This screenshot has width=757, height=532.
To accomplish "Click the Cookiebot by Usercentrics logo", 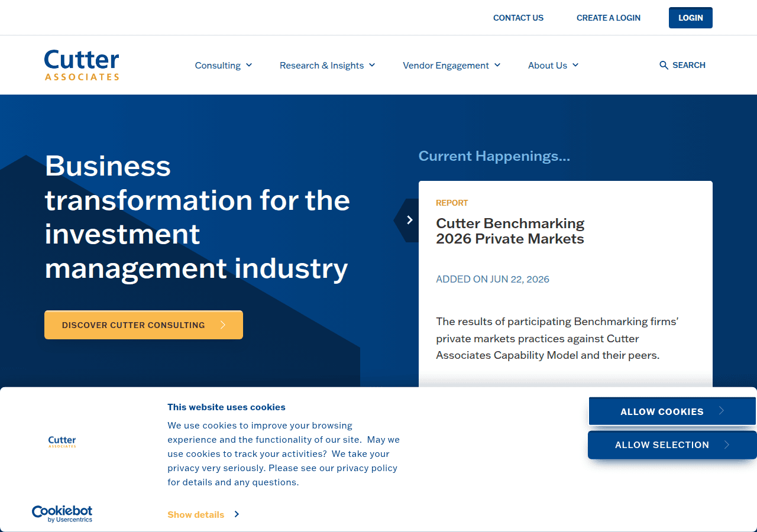I will point(62,514).
